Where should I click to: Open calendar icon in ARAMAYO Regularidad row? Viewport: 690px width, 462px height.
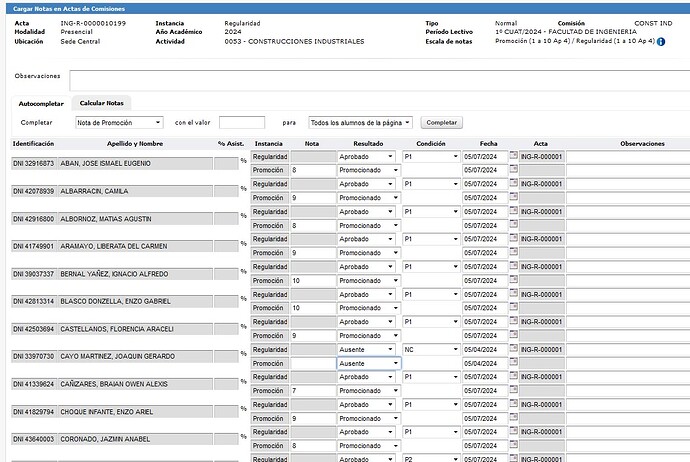(x=514, y=238)
